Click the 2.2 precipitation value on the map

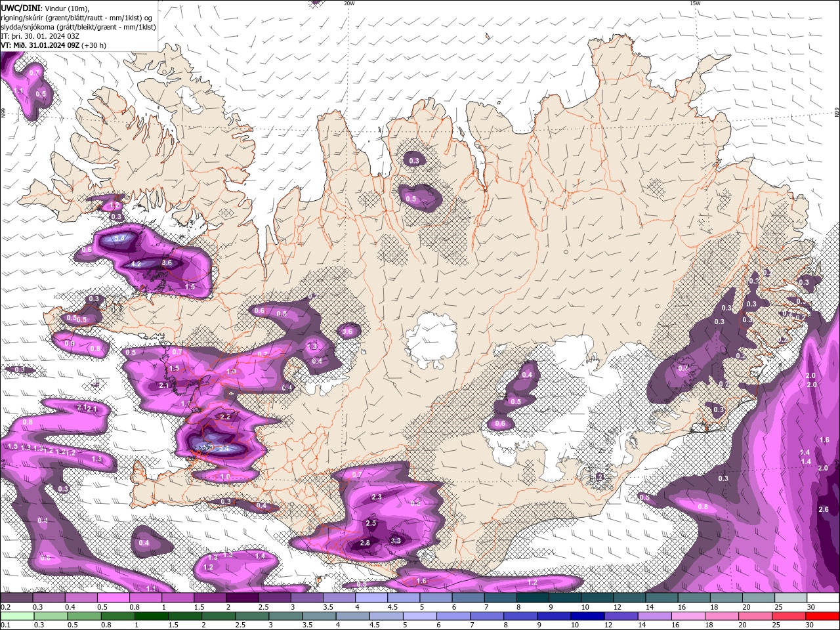225,417
